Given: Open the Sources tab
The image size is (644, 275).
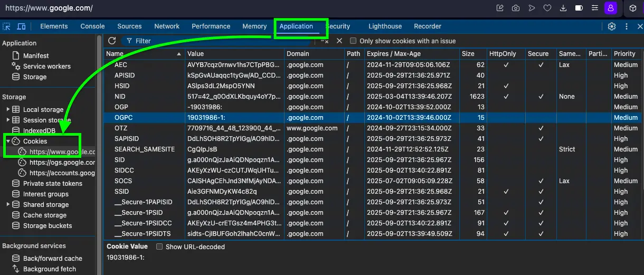Looking at the screenshot, I should pyautogui.click(x=129, y=26).
